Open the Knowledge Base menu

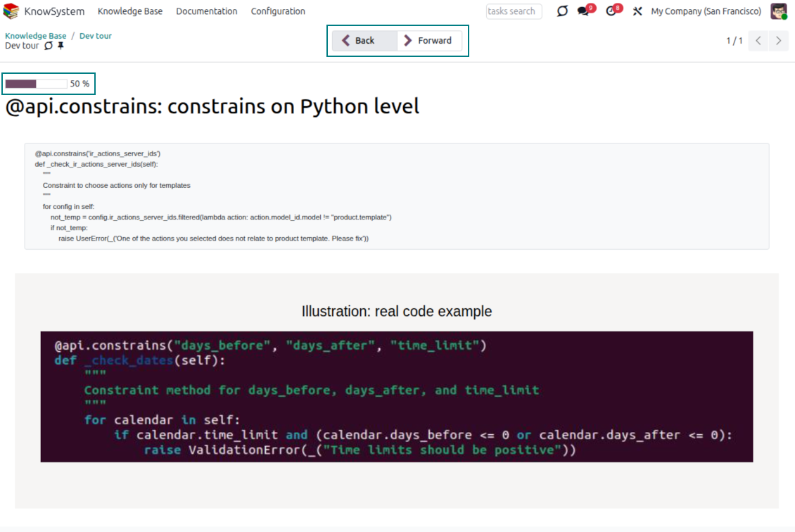point(130,11)
